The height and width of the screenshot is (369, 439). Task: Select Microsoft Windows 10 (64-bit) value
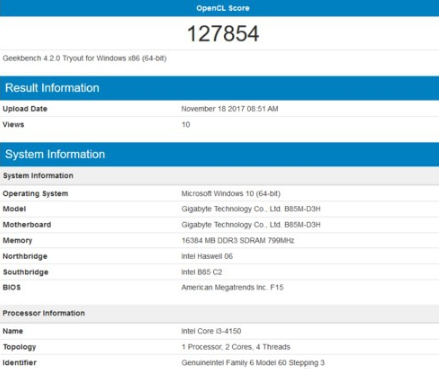pyautogui.click(x=231, y=194)
